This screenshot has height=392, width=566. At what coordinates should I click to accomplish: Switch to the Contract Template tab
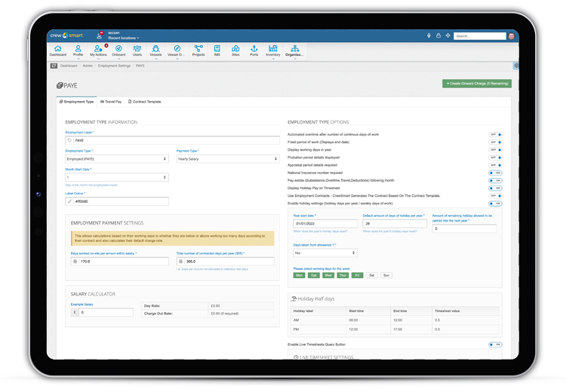[x=145, y=101]
